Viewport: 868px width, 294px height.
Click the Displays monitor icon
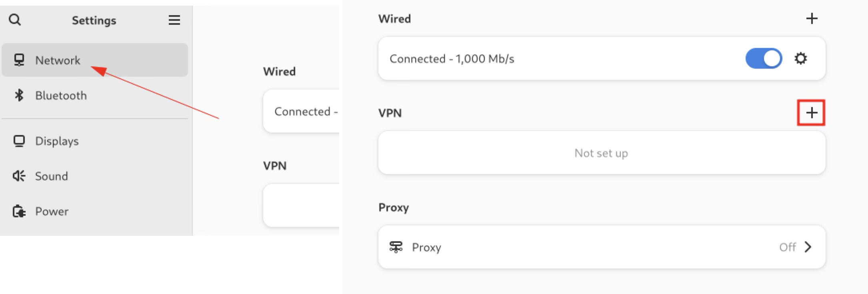(19, 141)
